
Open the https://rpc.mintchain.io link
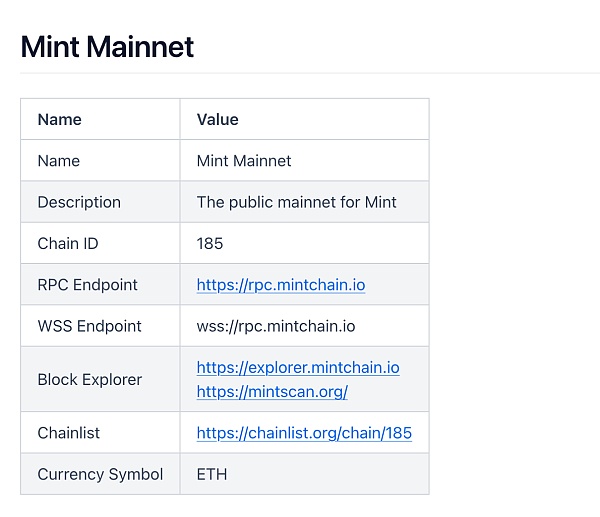point(280,285)
